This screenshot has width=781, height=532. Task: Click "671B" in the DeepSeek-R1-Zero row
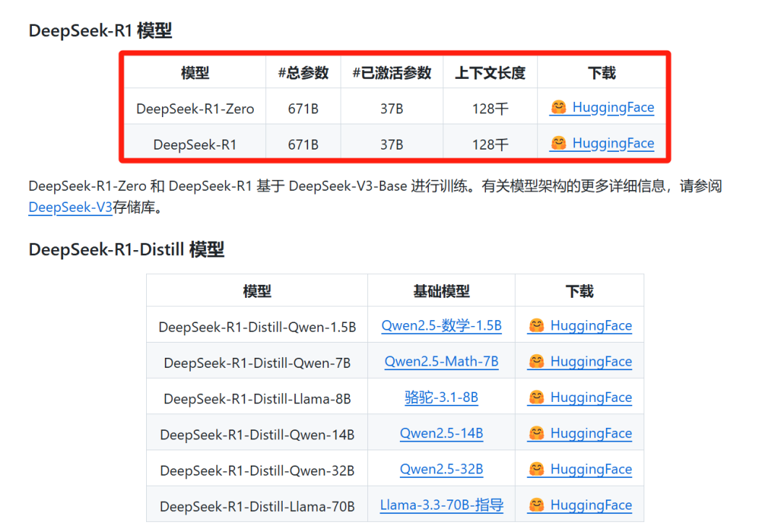303,108
